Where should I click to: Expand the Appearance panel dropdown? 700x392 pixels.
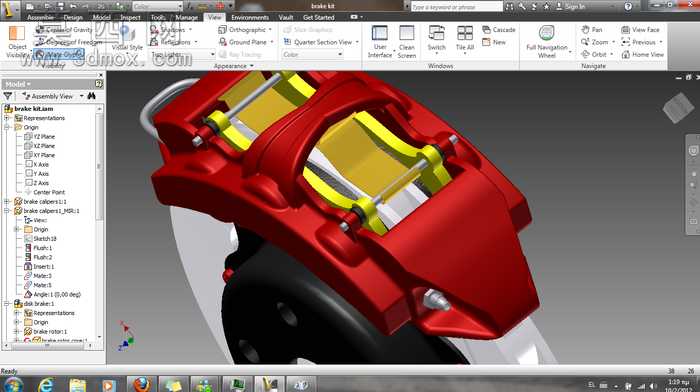click(x=233, y=66)
